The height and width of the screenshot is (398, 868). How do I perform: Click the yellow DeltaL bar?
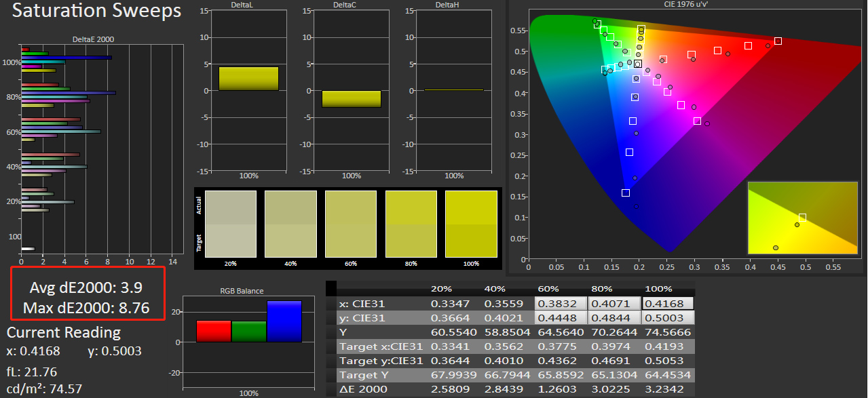[248, 79]
